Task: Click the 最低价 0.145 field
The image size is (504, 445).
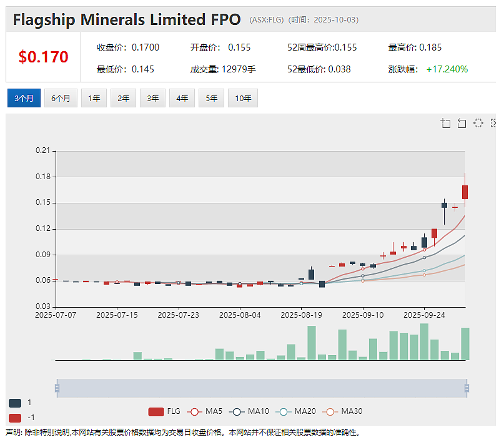Action: coord(126,69)
